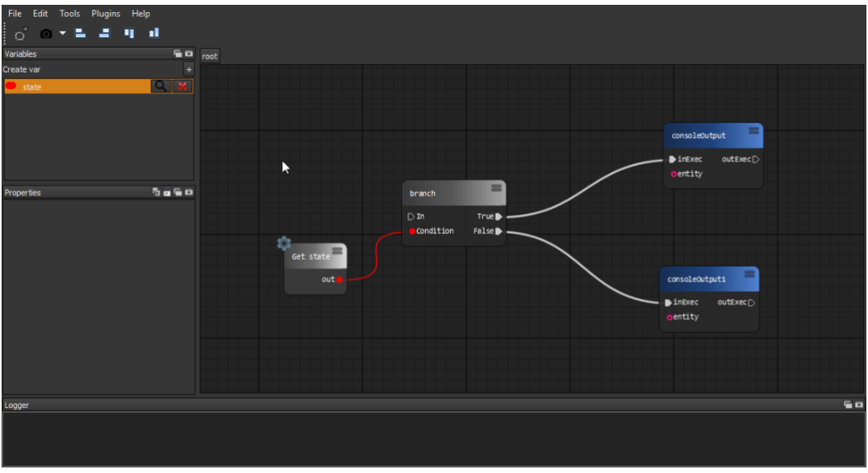Viewport: 868px width, 473px height.
Task: Click the align bottom toolbar icon
Action: tap(154, 33)
